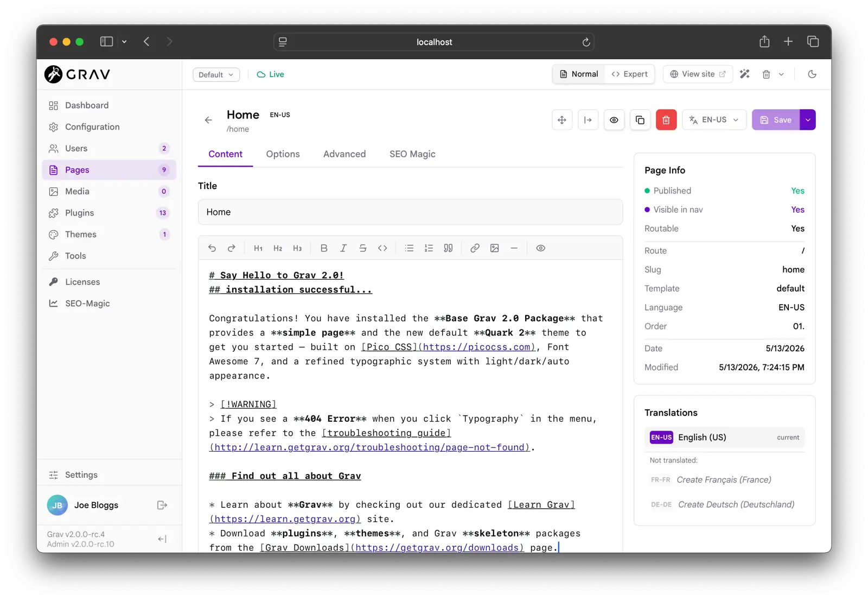The width and height of the screenshot is (868, 601).
Task: Open Media in sidebar
Action: click(109, 192)
